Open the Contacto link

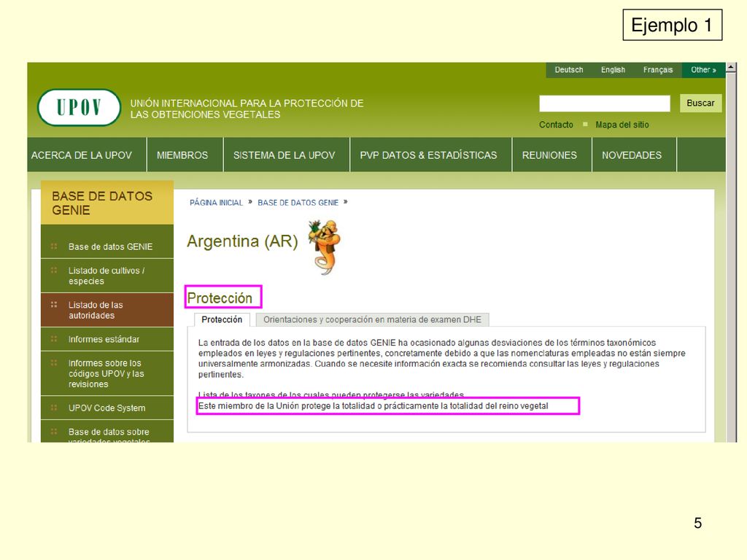coord(556,125)
